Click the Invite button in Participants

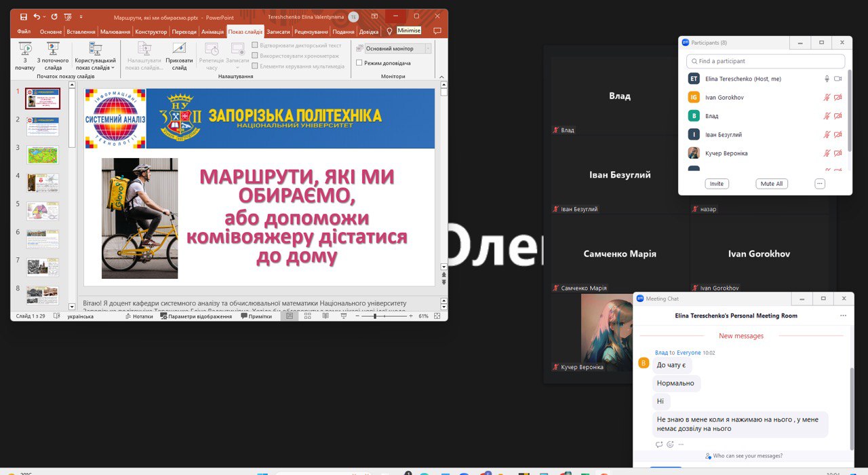click(x=717, y=184)
